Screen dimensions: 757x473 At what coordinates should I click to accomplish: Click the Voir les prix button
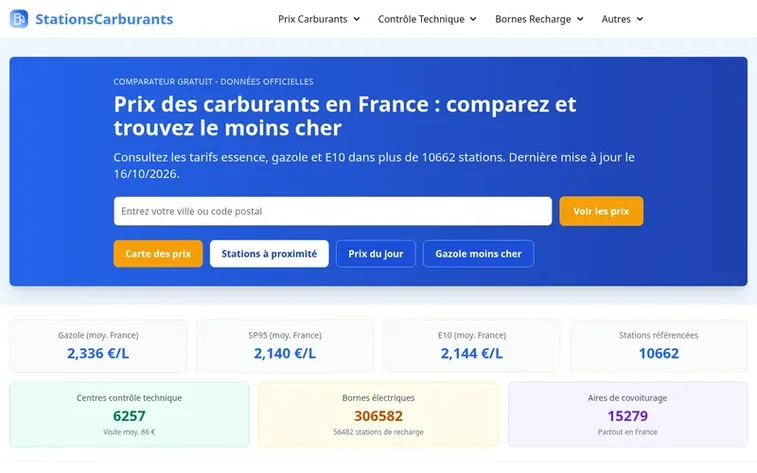tap(601, 211)
